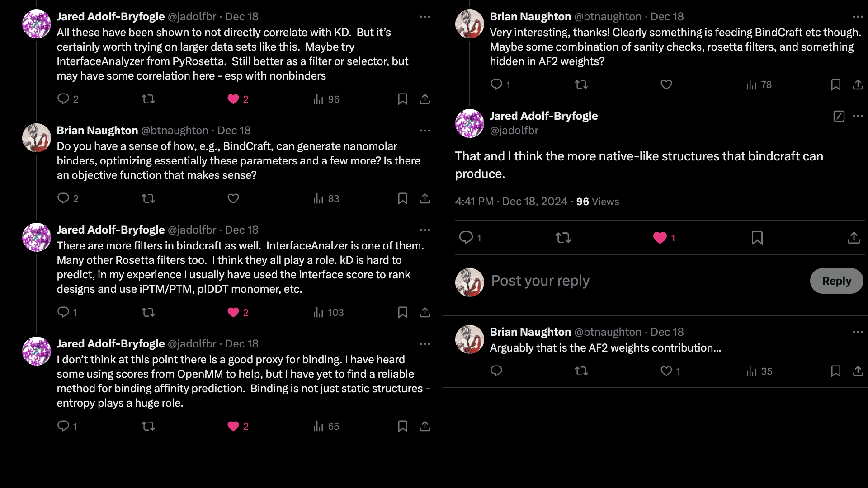
Task: Repost the BindCraft nanomolar binders tweet
Action: point(148,198)
